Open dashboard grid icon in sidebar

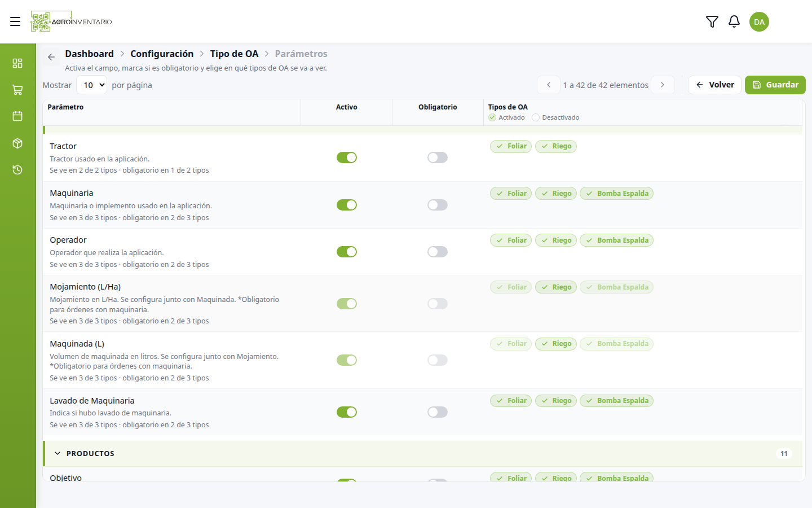click(x=17, y=63)
